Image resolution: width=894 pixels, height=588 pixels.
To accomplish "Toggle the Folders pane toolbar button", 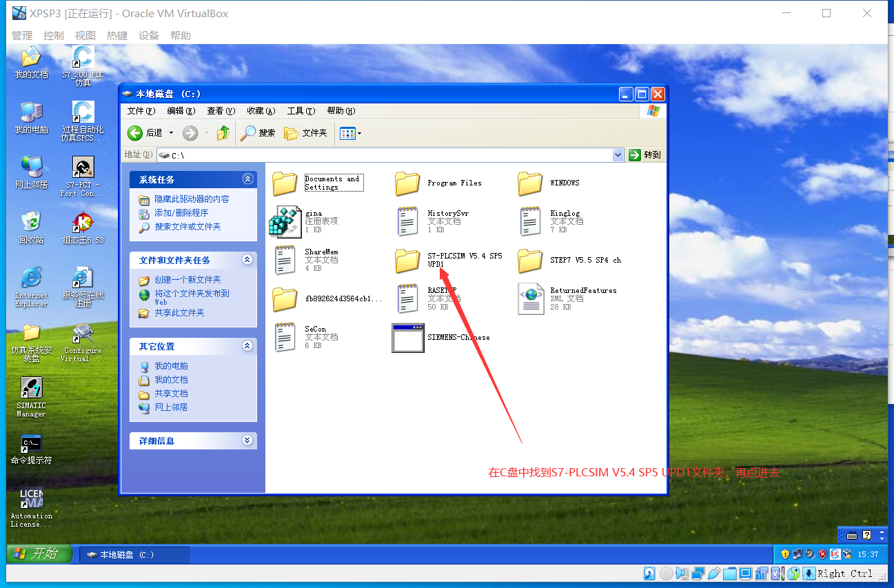I will [x=306, y=133].
